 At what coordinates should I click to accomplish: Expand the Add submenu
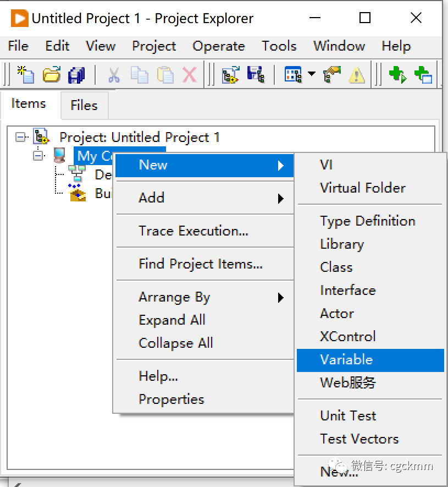coord(203,198)
